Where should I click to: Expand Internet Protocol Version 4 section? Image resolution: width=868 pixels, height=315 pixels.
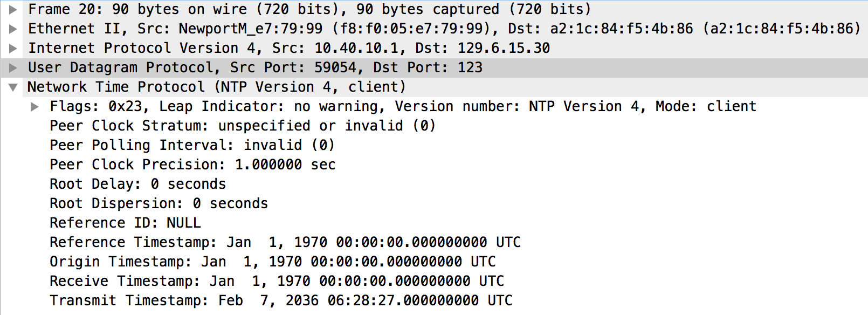[x=13, y=48]
